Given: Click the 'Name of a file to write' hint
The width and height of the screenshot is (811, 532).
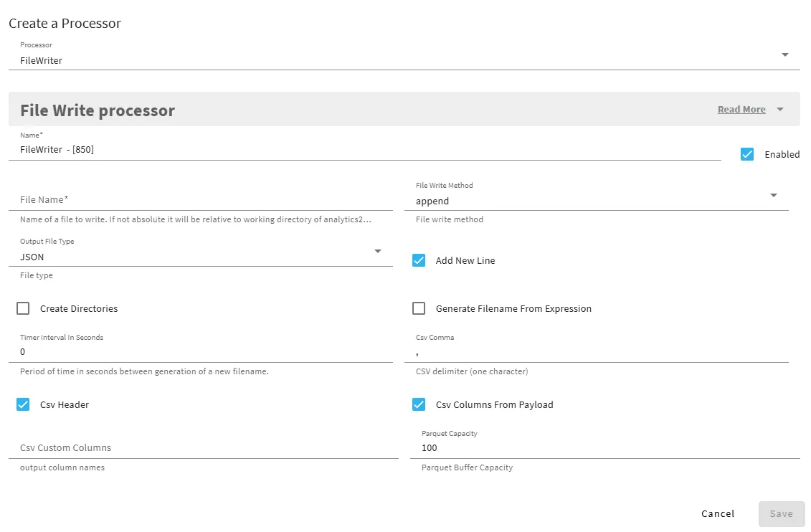Looking at the screenshot, I should pyautogui.click(x=196, y=219).
